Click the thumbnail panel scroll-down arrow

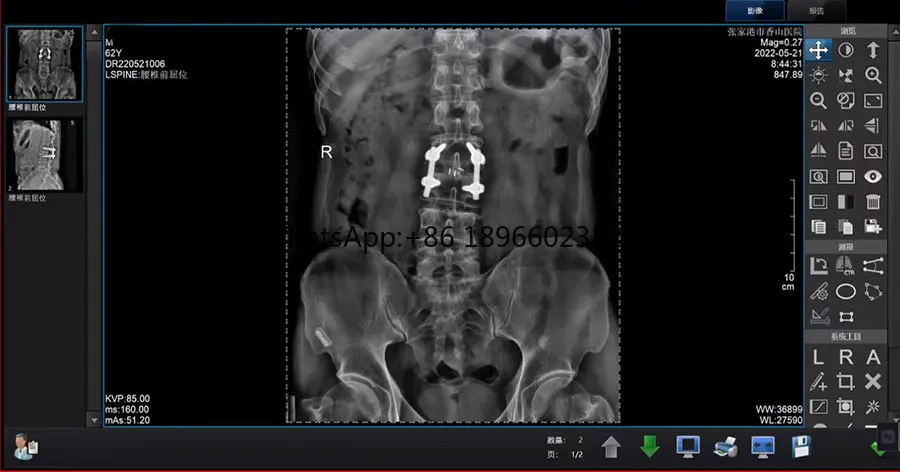pyautogui.click(x=94, y=420)
